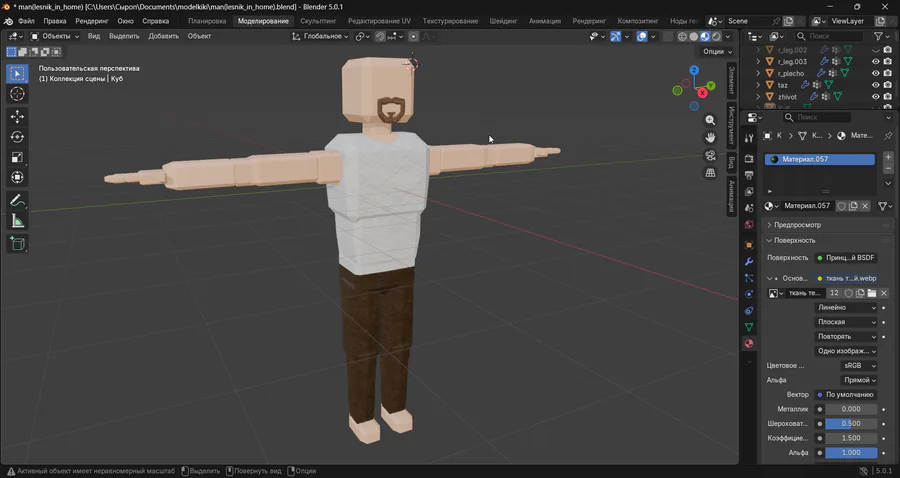This screenshot has width=900, height=478.
Task: Toggle viewport visibility of r_leg.003
Action: (875, 61)
